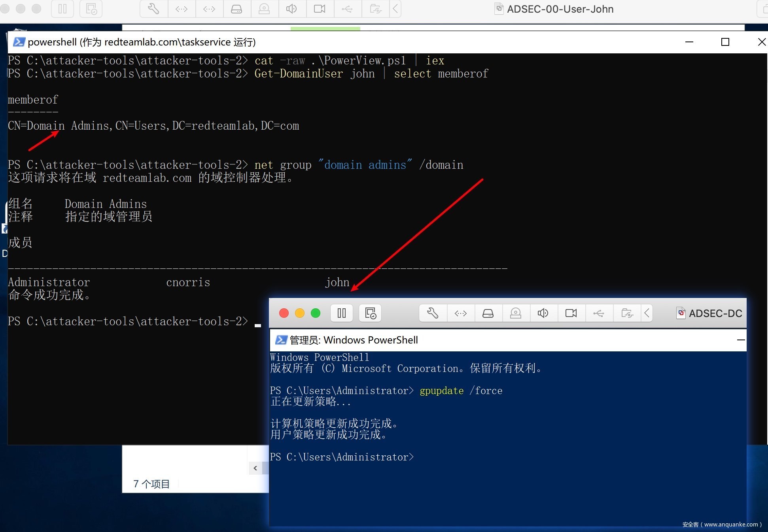Maximize the taskservice PowerShell window

tap(725, 42)
